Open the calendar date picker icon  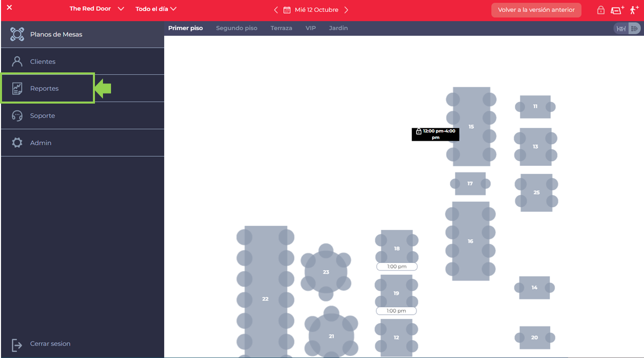coord(287,10)
